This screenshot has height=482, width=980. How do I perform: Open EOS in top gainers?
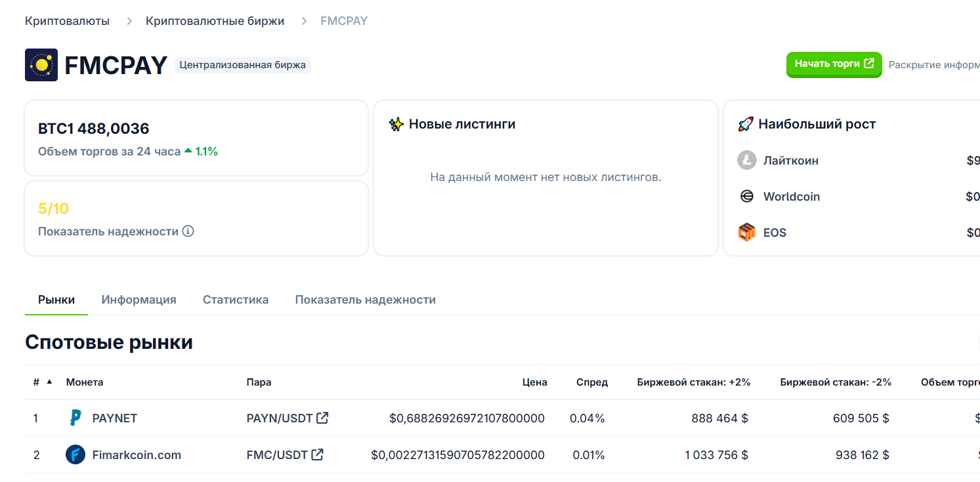tap(775, 232)
